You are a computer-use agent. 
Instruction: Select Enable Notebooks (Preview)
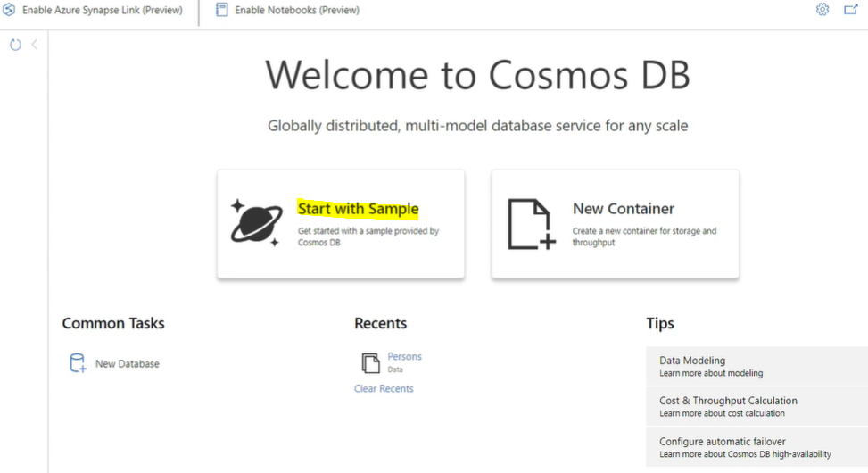[297, 11]
